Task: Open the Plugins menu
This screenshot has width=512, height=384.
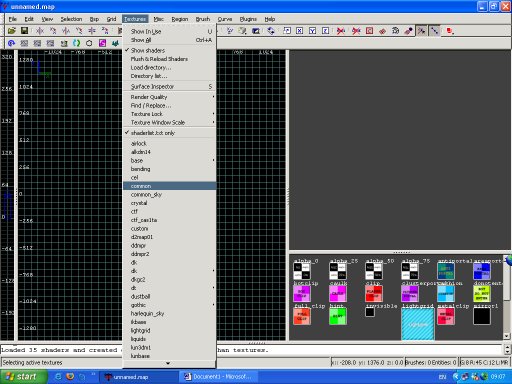Action: click(248, 19)
